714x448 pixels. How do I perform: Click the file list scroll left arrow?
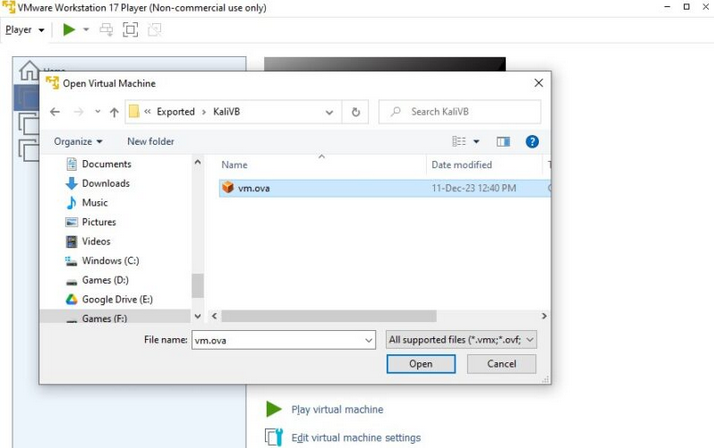coord(214,316)
